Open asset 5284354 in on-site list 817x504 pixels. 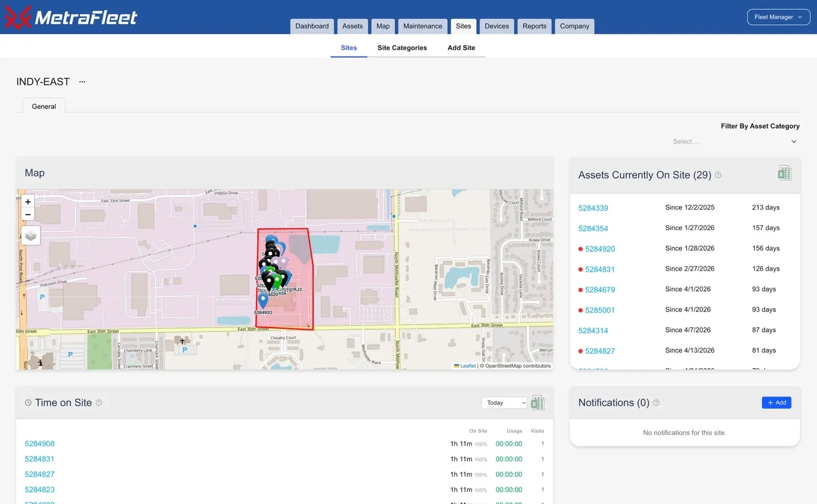[593, 228]
